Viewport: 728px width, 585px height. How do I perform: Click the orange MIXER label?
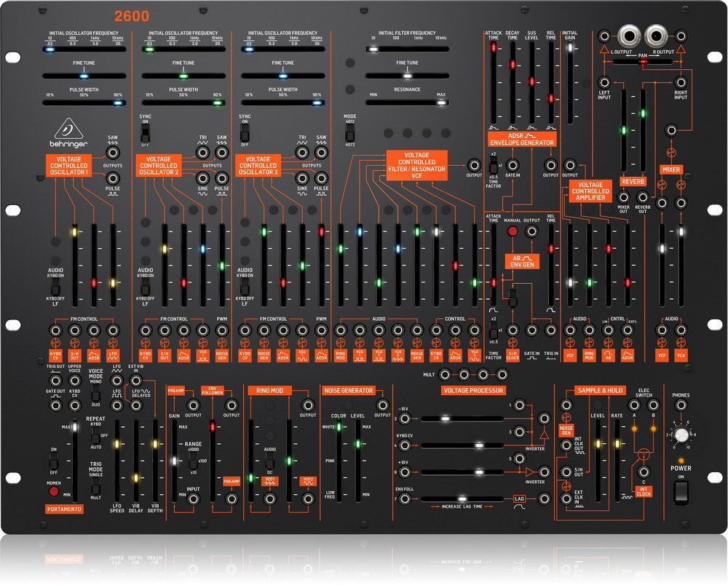click(671, 170)
